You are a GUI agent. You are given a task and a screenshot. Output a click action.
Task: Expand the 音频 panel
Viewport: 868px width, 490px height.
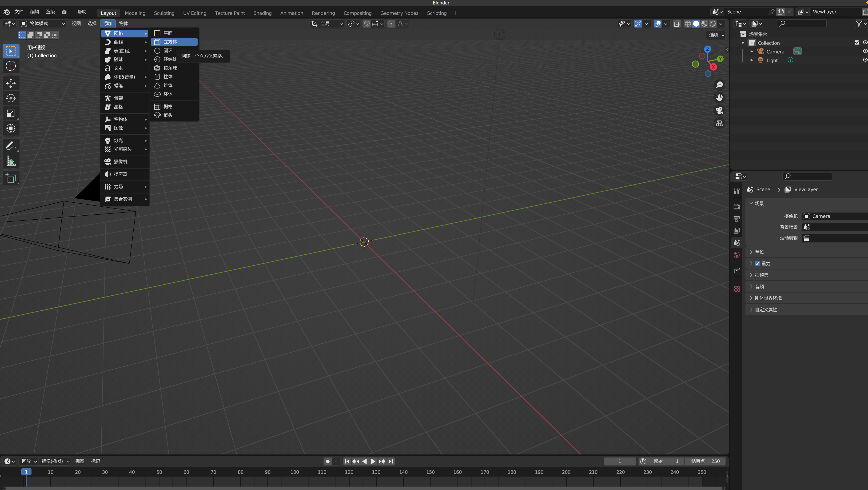[x=807, y=286]
